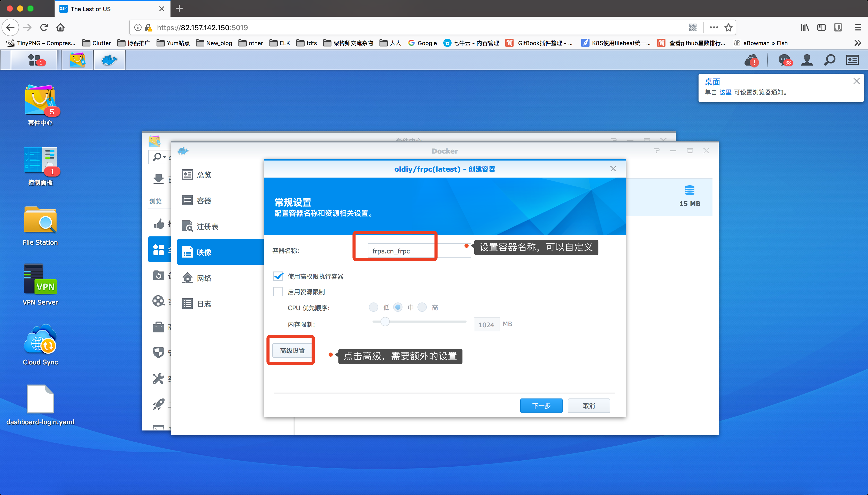The height and width of the screenshot is (495, 868).
Task: Click the DSM search magnifier icon
Action: 829,60
